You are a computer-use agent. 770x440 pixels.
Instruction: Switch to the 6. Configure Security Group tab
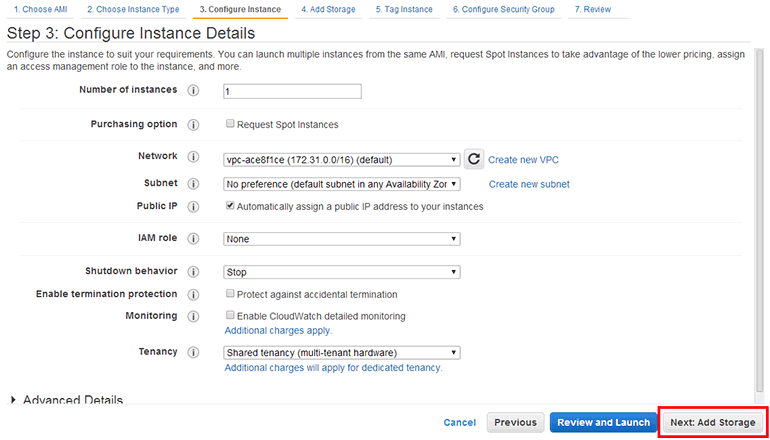503,9
